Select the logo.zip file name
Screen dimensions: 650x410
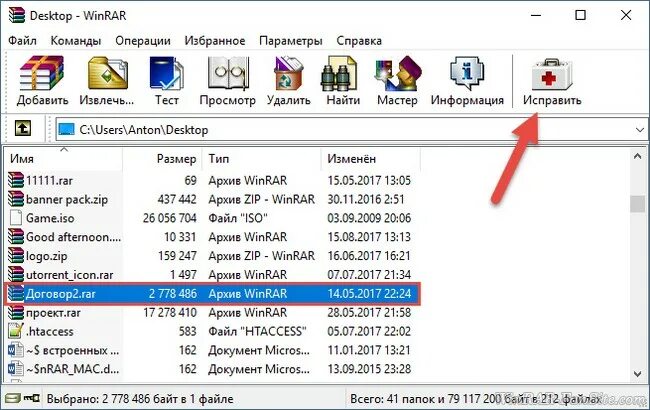click(x=46, y=256)
